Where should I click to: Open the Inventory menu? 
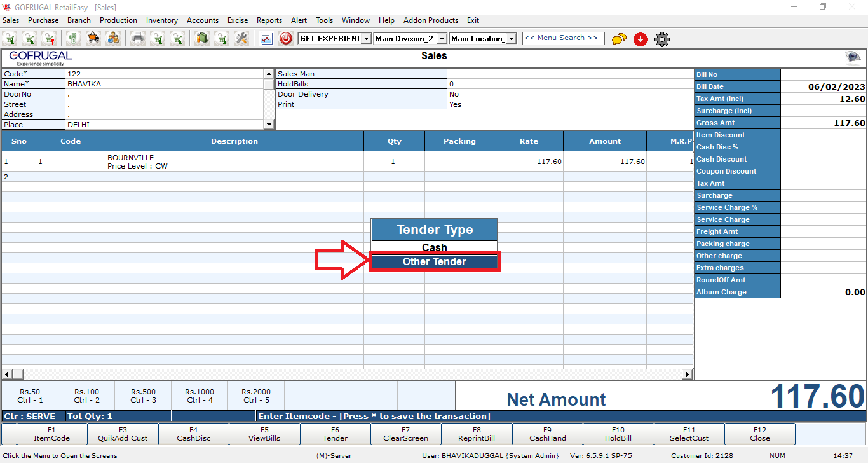[162, 20]
